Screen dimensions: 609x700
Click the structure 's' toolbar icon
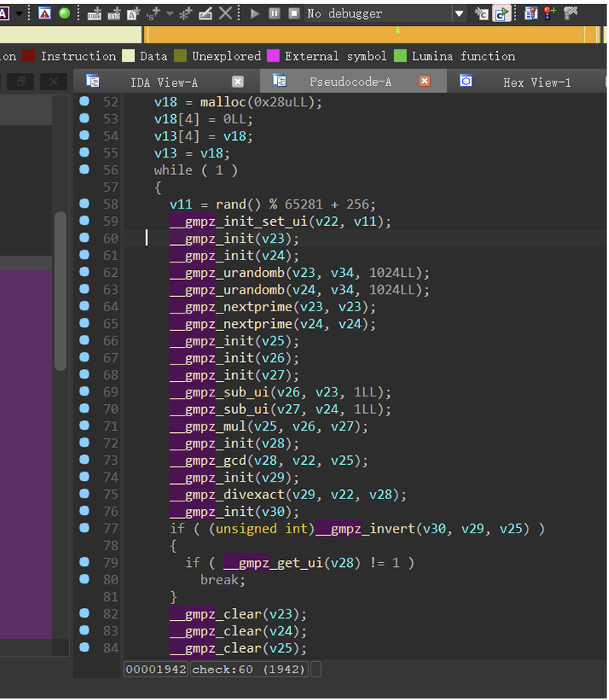(153, 14)
